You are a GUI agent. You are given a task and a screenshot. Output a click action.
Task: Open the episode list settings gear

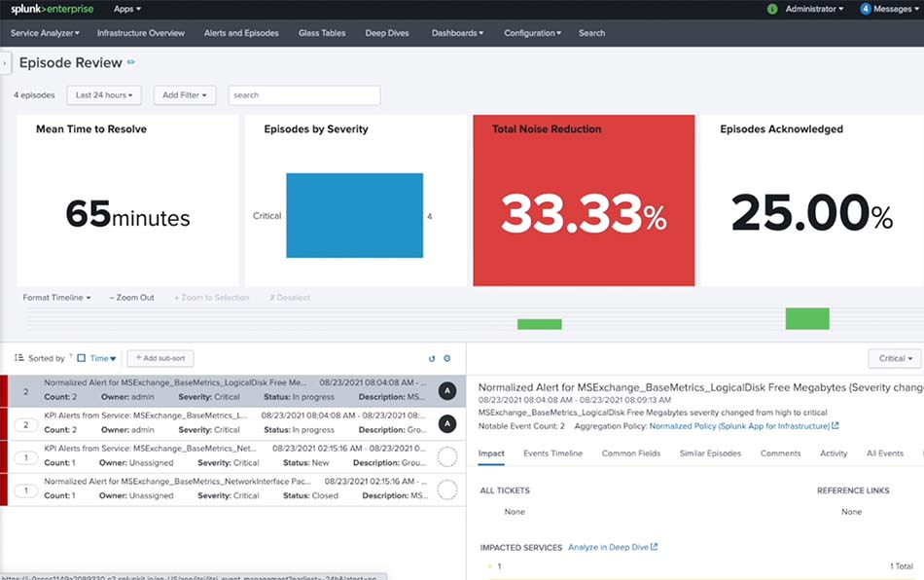447,358
